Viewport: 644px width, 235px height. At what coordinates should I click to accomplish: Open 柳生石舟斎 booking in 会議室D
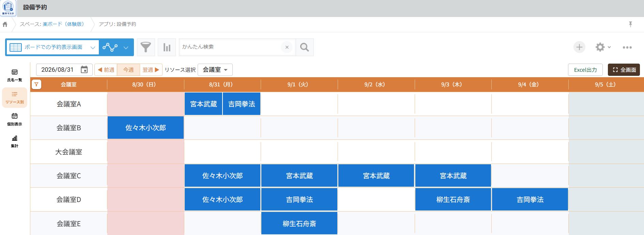tap(453, 200)
